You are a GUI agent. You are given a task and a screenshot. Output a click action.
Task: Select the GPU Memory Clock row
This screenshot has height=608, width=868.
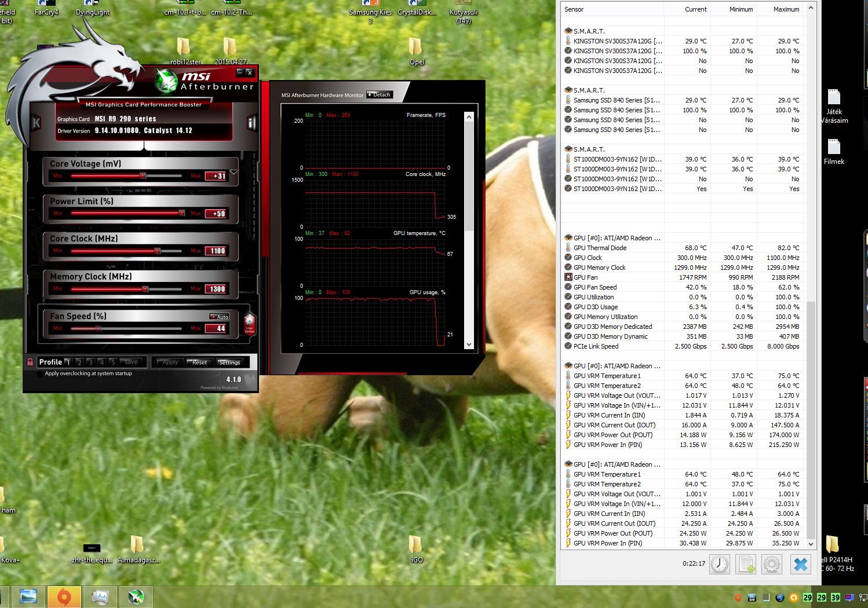[x=683, y=268]
